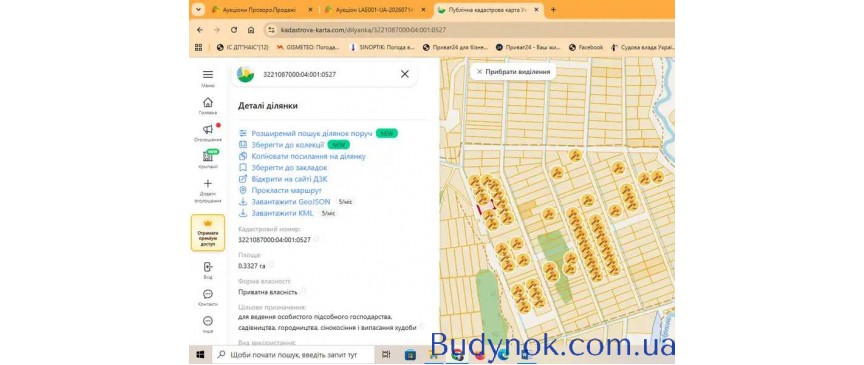Image resolution: width=864 pixels, height=365 pixels.
Task: Click parcel number 3221087000:04:001:0527 search field
Action: pos(324,74)
